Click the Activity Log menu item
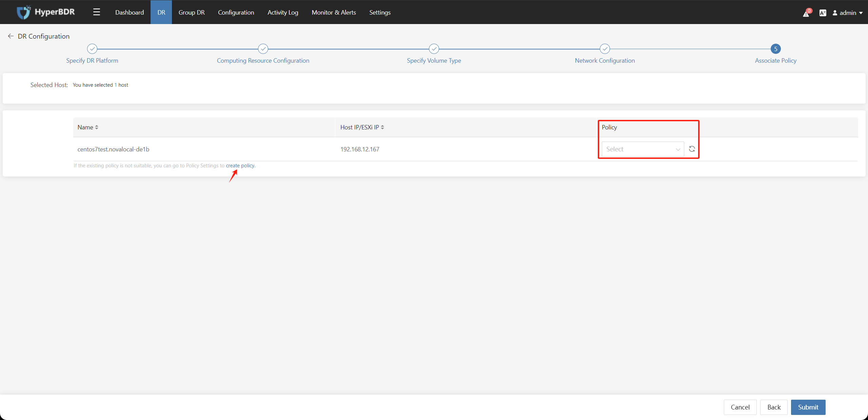 (x=282, y=12)
